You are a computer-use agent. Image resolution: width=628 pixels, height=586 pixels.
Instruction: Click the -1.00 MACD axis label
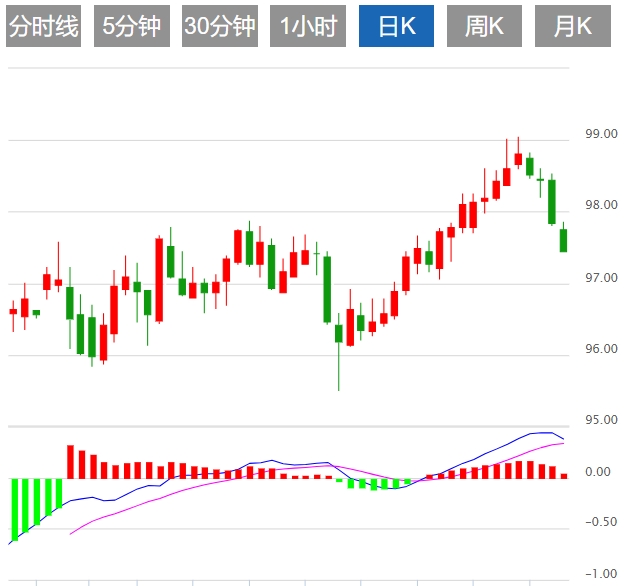[601, 574]
